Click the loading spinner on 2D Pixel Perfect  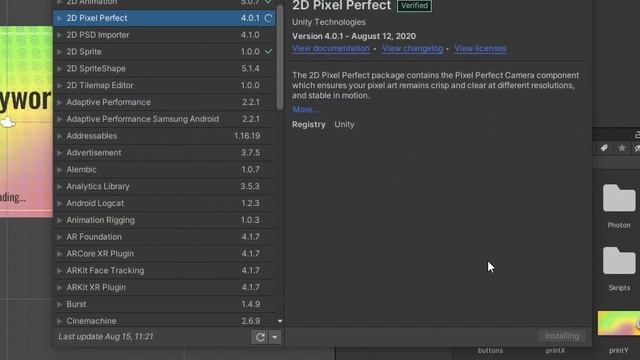coord(268,18)
